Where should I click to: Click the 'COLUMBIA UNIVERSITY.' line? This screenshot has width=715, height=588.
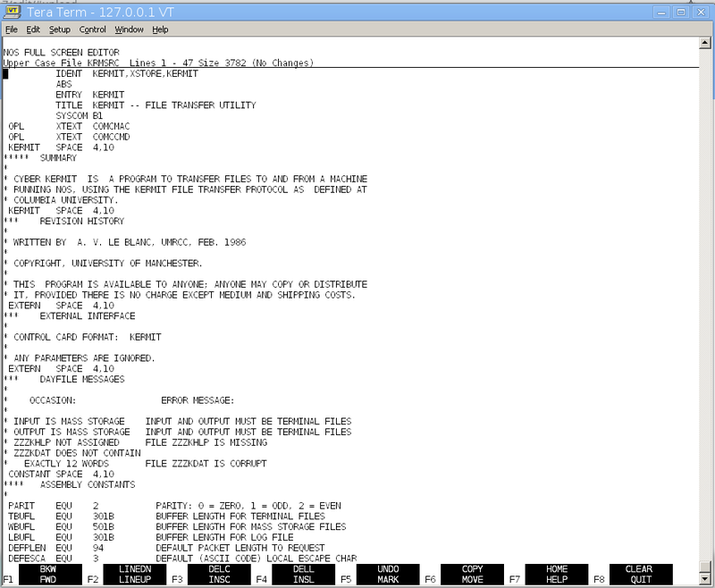(x=61, y=200)
